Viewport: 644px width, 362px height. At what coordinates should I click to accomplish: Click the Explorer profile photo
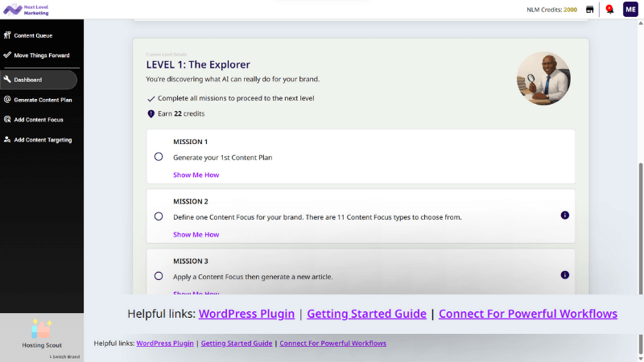[x=543, y=79]
